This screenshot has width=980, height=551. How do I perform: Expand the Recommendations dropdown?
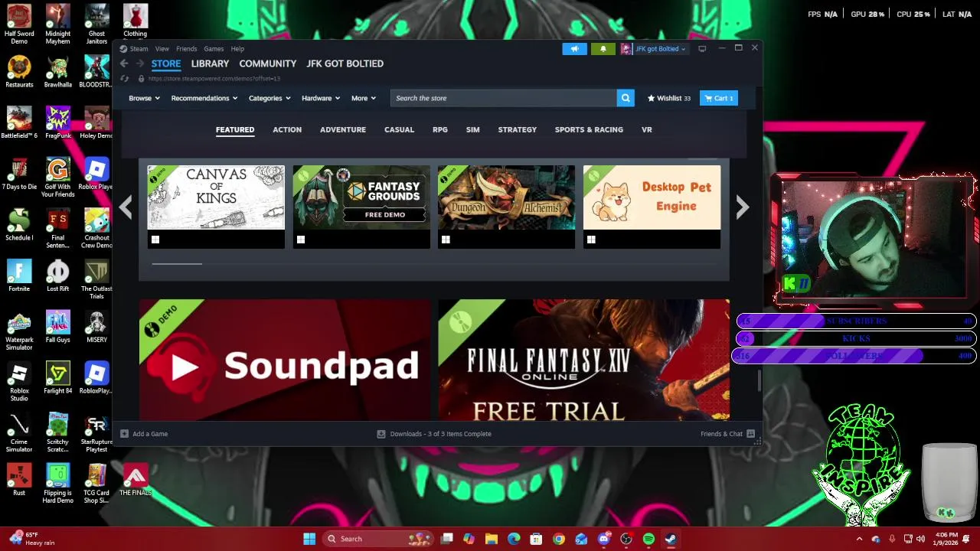click(x=204, y=98)
